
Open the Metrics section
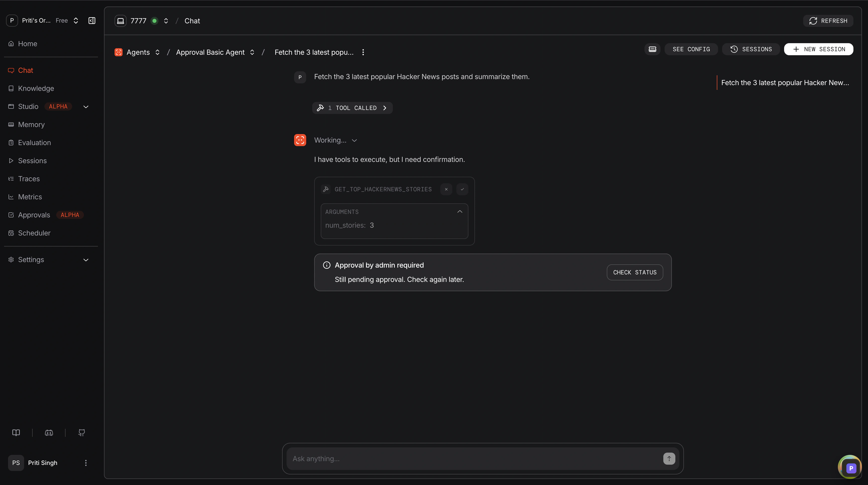tap(30, 197)
